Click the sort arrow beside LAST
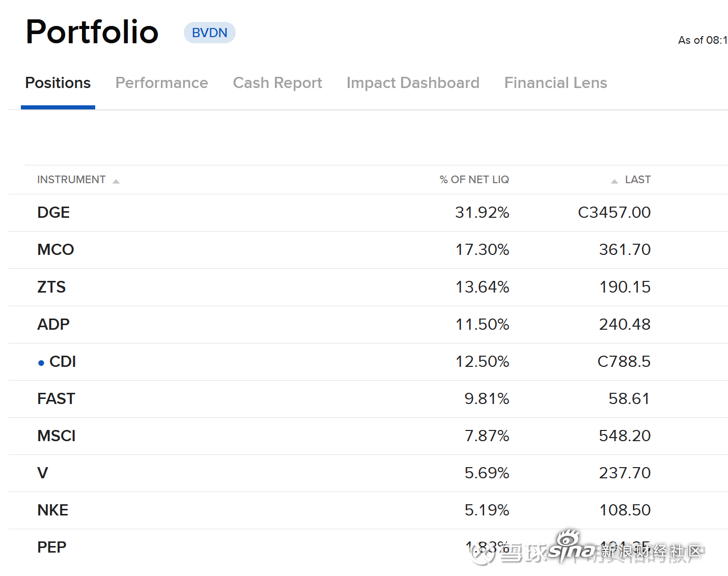 pyautogui.click(x=614, y=181)
